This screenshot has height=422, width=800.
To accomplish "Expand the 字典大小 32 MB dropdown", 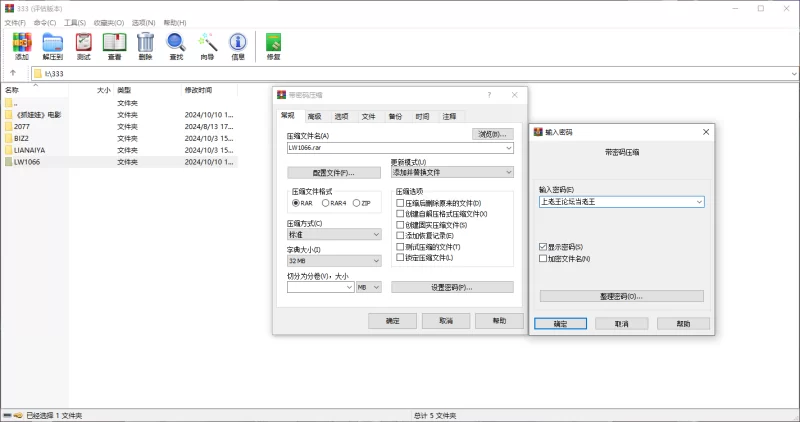I will (334, 261).
